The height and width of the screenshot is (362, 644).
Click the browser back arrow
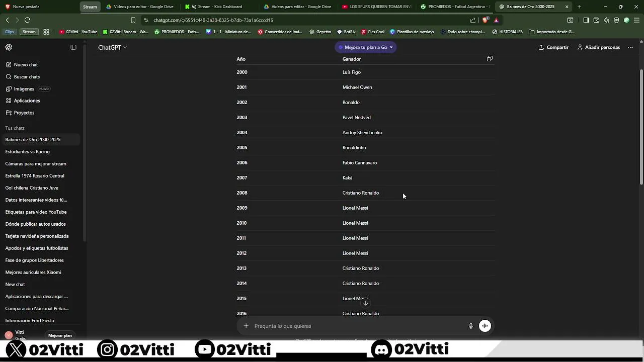coord(8,20)
